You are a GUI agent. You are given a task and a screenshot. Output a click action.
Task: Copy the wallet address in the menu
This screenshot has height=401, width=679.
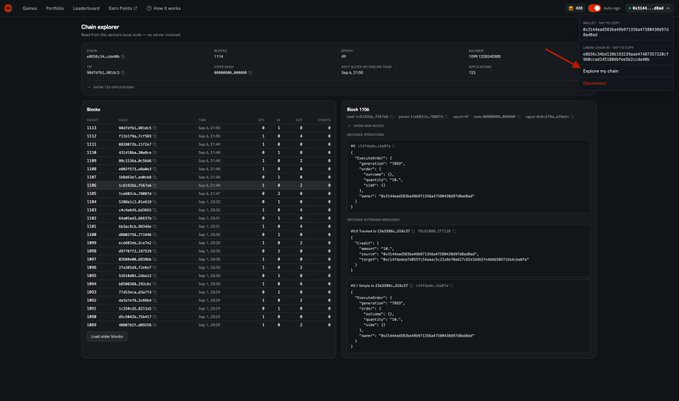[626, 32]
